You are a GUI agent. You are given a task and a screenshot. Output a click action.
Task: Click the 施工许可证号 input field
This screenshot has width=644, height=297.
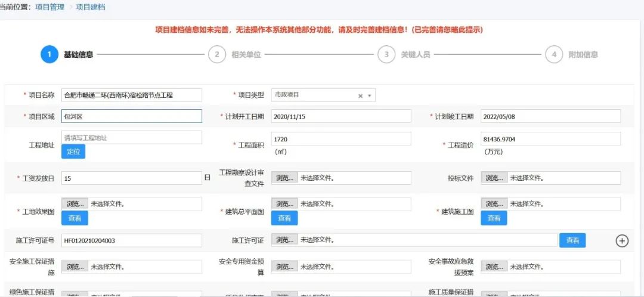[x=132, y=240]
